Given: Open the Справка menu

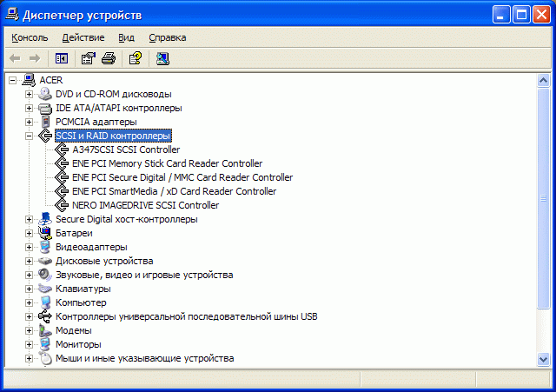Looking at the screenshot, I should click(168, 37).
